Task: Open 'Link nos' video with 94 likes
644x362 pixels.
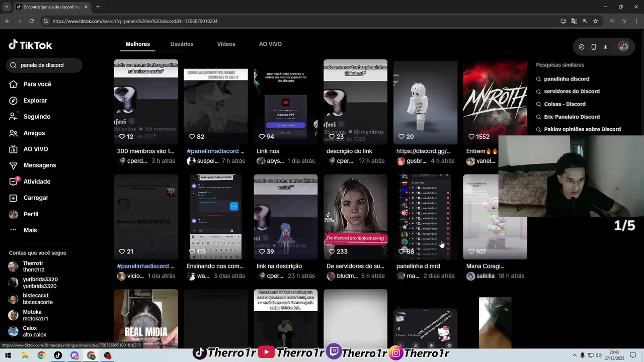Action: click(286, 102)
